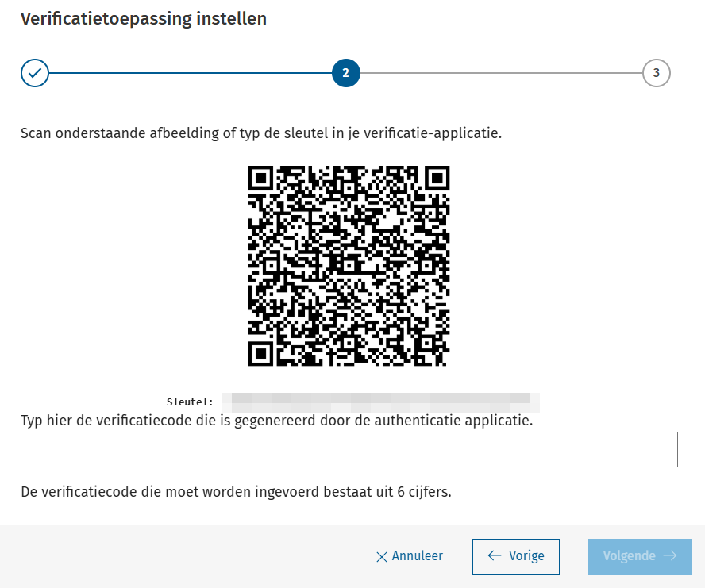Viewport: 705px width, 588px height.
Task: Focus the verification code input field
Action: tap(349, 449)
